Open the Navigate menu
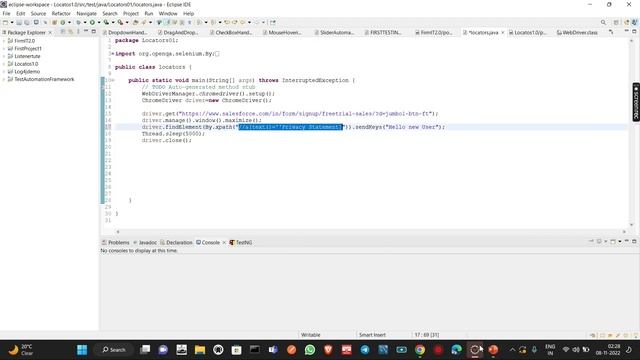 pos(87,13)
